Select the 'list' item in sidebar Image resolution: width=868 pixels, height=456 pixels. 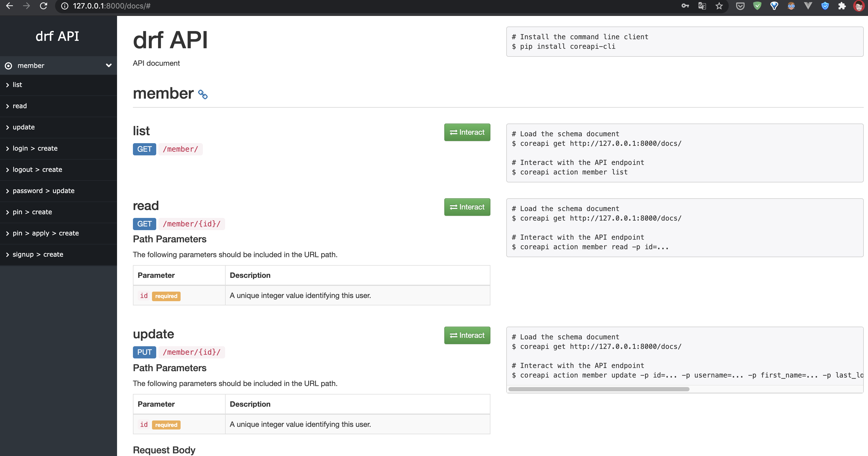(17, 85)
